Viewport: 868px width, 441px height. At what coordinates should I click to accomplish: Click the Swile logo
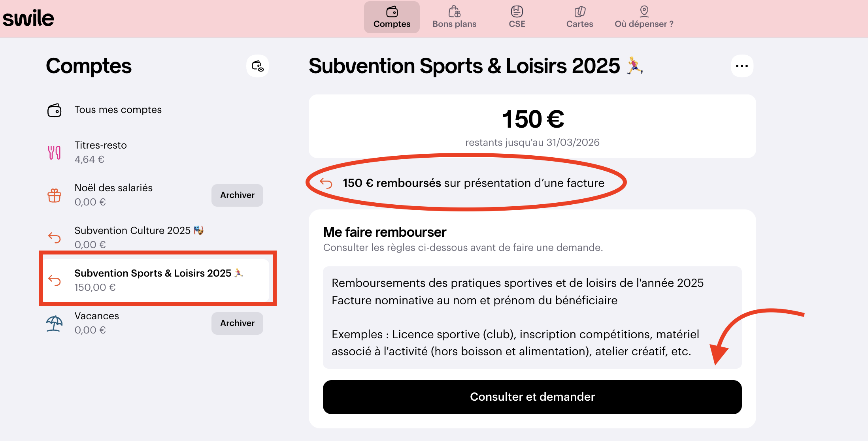point(28,19)
